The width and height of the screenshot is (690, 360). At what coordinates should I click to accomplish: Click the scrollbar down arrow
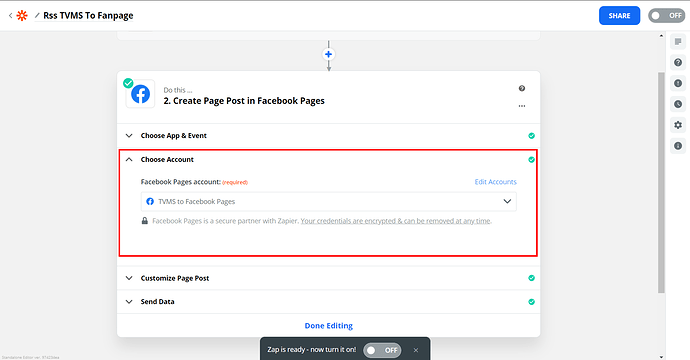tap(661, 356)
